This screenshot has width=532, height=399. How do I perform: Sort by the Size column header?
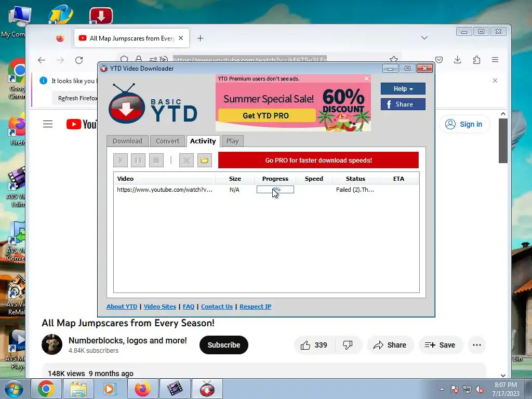tap(235, 179)
